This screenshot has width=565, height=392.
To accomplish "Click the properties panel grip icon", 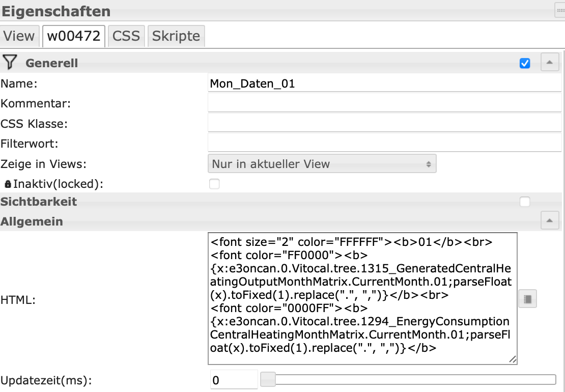I will coord(559,10).
